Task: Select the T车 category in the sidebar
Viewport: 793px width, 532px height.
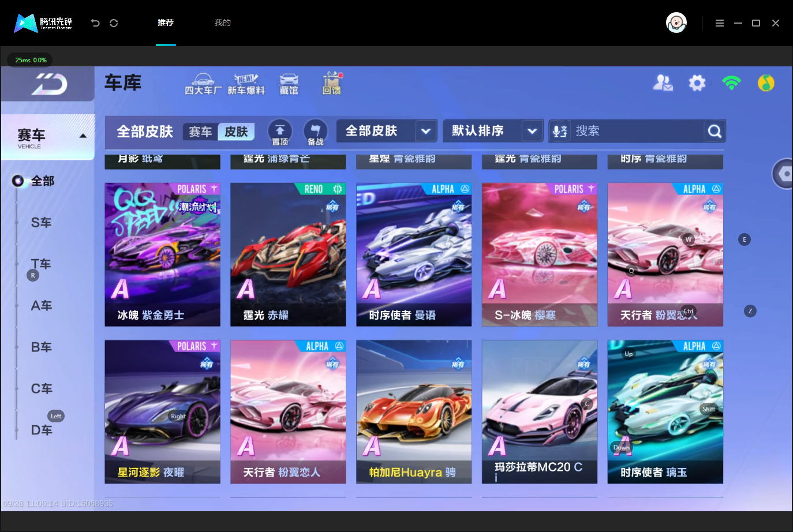Action: [42, 264]
